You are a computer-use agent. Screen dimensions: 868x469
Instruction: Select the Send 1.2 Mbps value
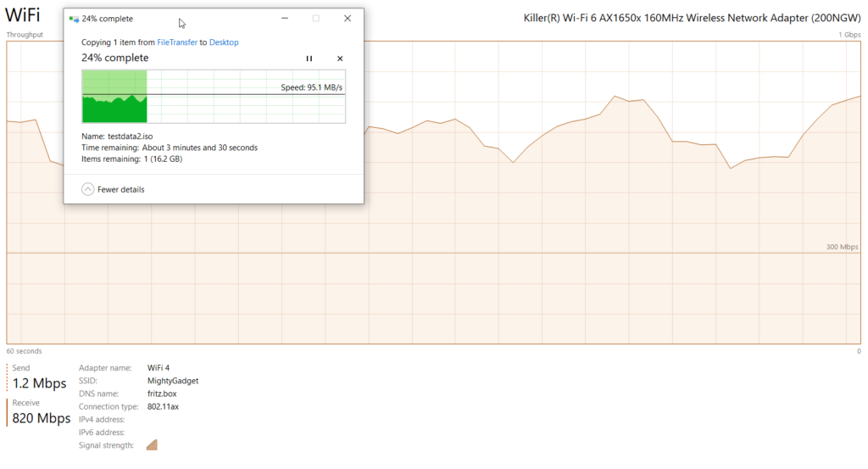tap(39, 383)
